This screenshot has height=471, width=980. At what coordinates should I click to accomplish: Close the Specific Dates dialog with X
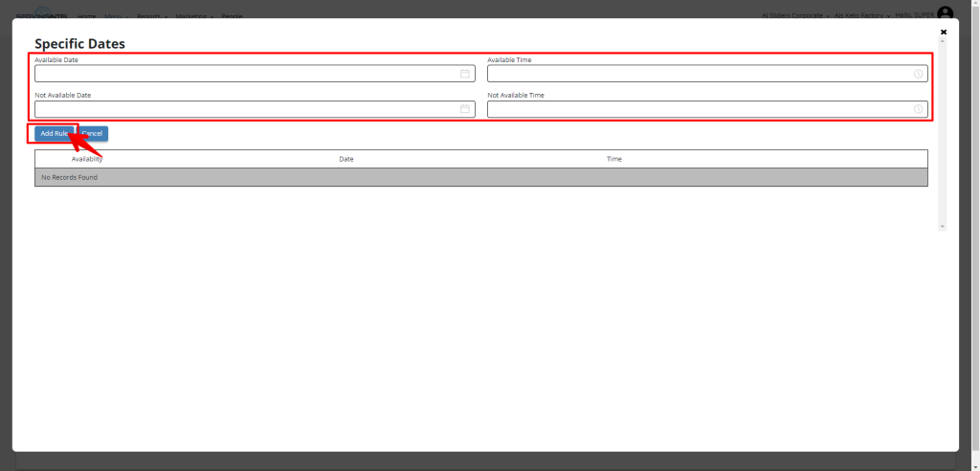944,32
